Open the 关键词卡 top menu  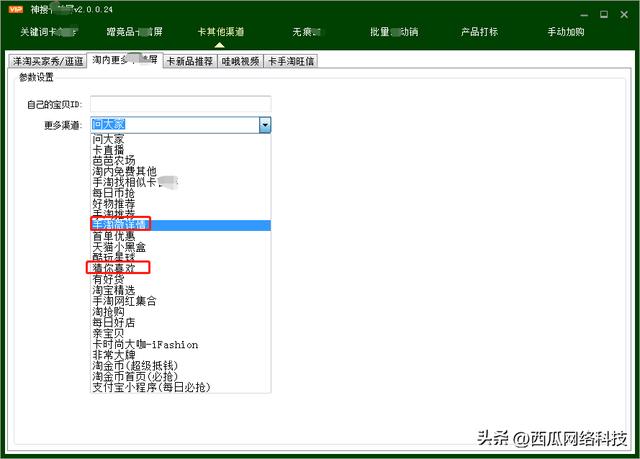(49, 32)
